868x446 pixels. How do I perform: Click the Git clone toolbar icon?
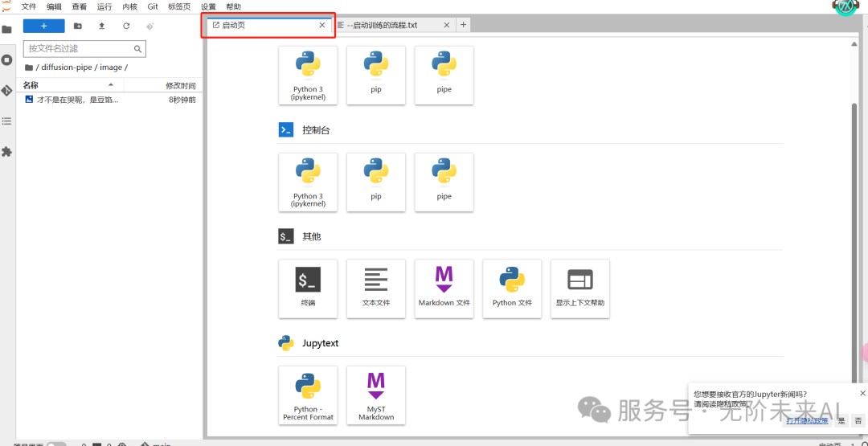click(150, 26)
